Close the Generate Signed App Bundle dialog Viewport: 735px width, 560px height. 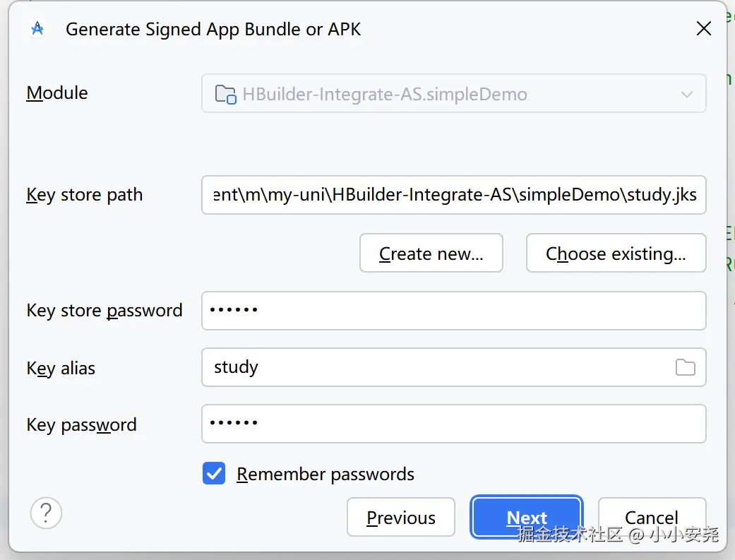click(x=703, y=29)
